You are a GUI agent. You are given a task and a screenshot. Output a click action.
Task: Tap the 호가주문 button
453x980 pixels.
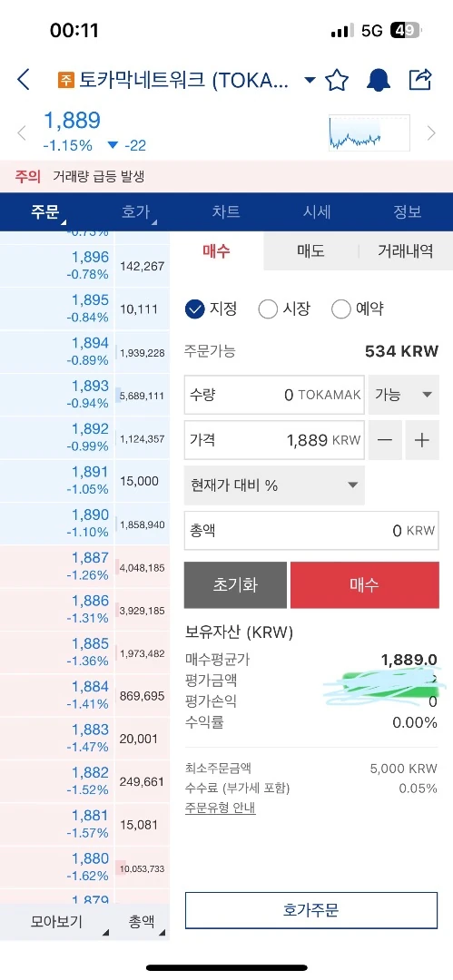311,910
